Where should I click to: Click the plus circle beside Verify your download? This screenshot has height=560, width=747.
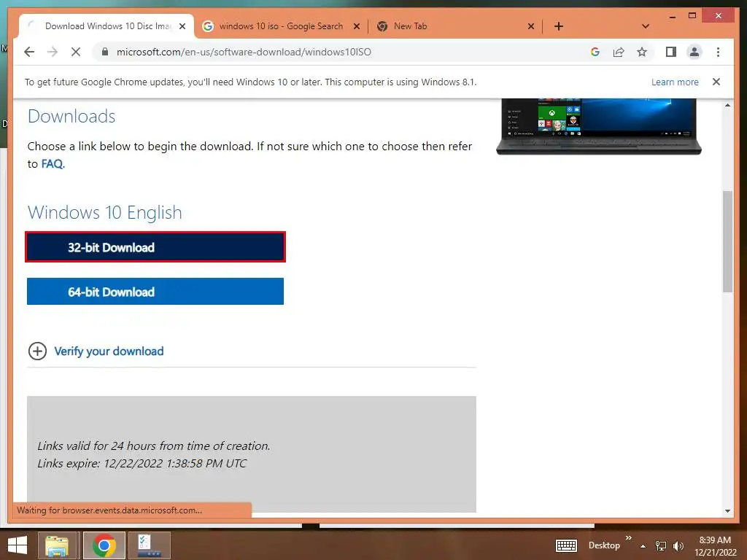pos(37,351)
